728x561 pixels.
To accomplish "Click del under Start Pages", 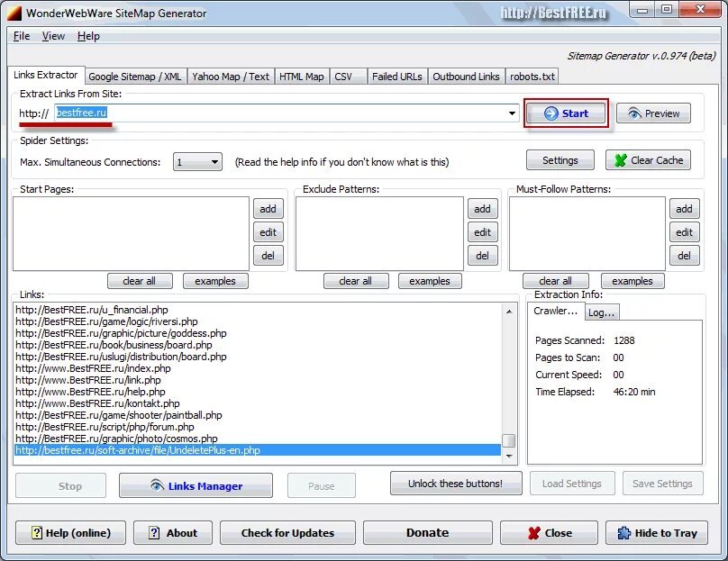I will pyautogui.click(x=268, y=255).
